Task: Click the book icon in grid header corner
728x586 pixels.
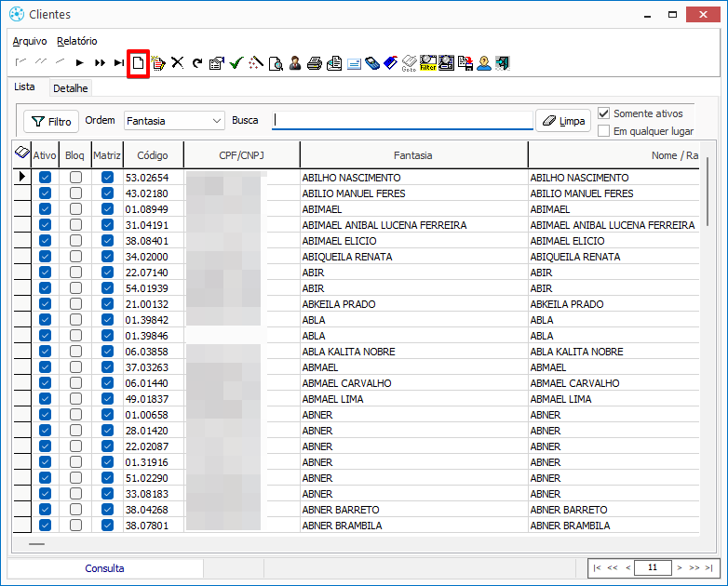Action: [21, 152]
